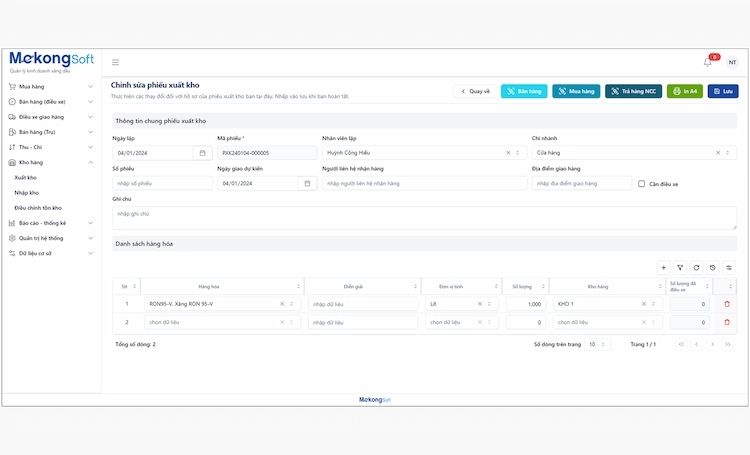The image size is (750, 455).
Task: Delete row 1 with the red trash icon
Action: (x=727, y=304)
